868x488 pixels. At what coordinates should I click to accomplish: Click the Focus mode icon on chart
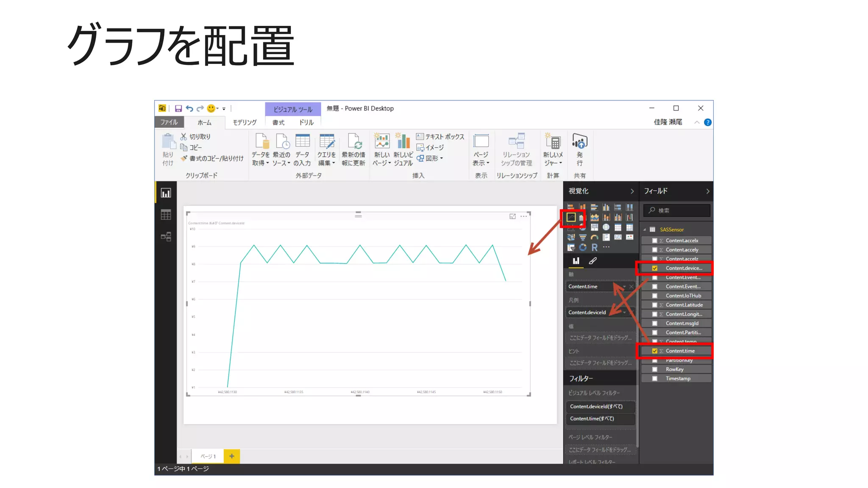(512, 216)
